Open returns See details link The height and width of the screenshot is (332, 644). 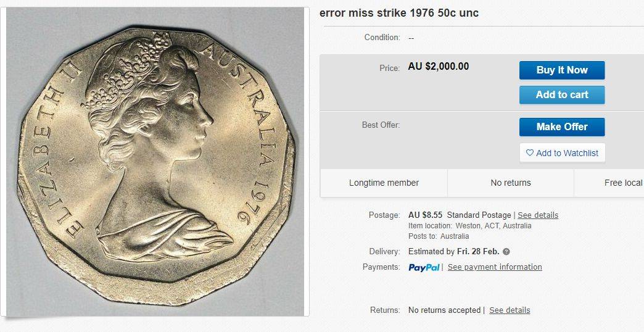[x=510, y=310]
